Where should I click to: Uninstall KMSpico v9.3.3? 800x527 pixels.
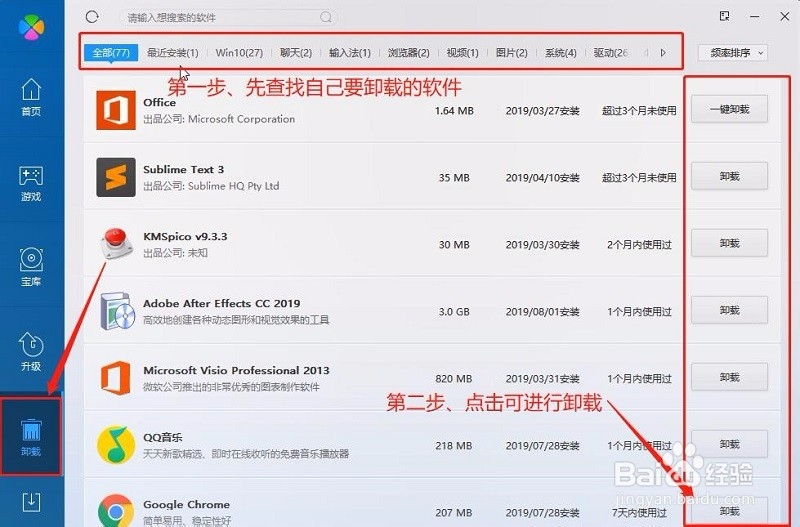tap(729, 243)
